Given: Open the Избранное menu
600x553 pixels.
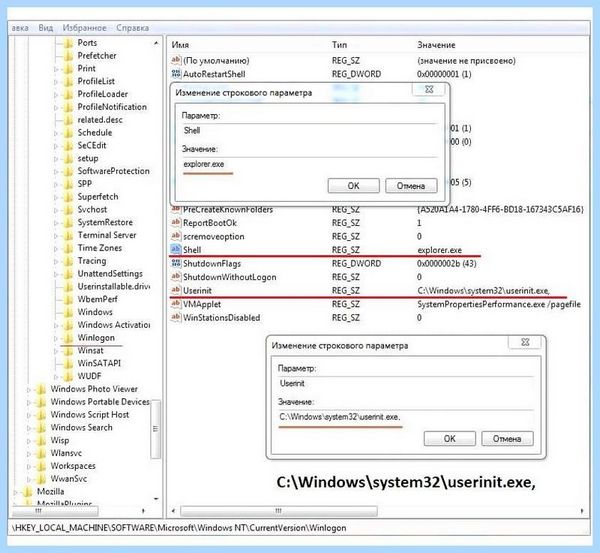Looking at the screenshot, I should click(85, 28).
